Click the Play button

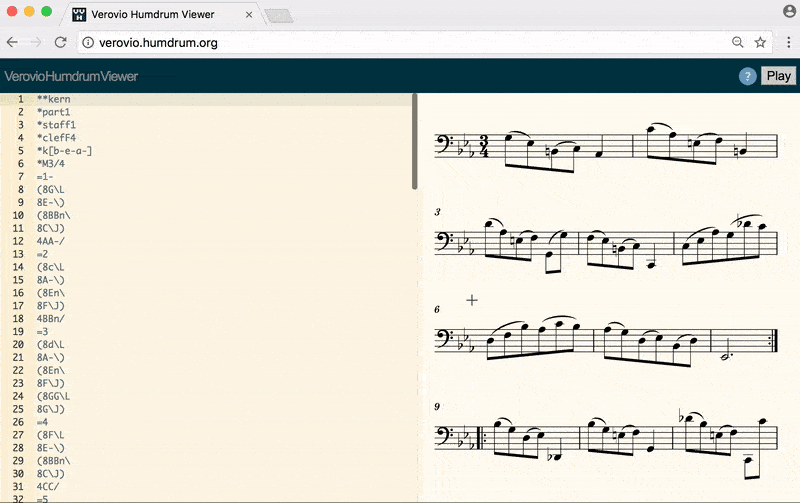779,76
